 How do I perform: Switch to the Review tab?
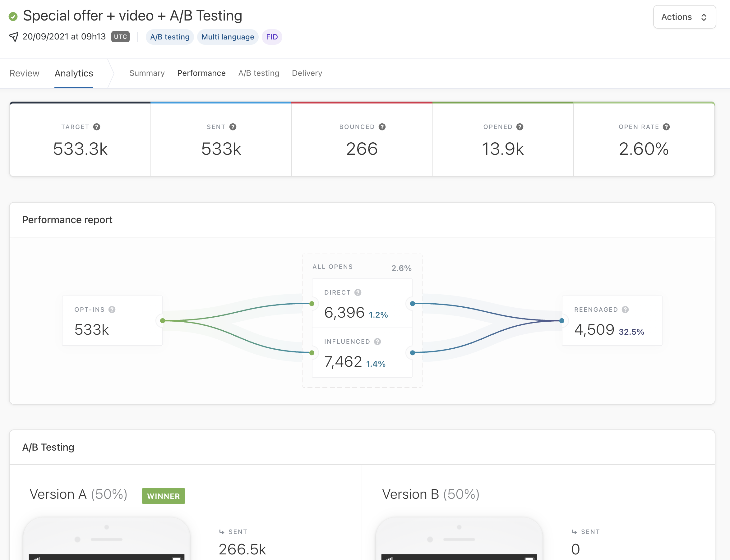click(24, 73)
